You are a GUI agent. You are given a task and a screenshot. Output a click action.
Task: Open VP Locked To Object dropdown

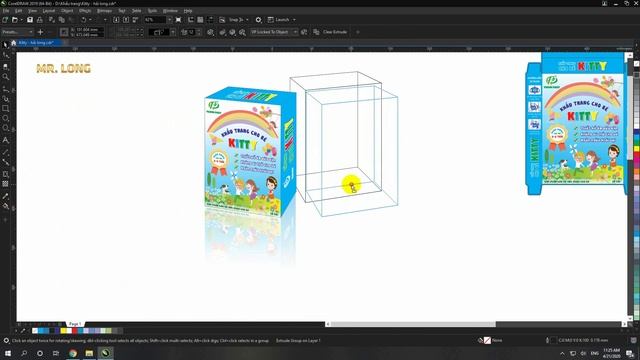pos(274,32)
